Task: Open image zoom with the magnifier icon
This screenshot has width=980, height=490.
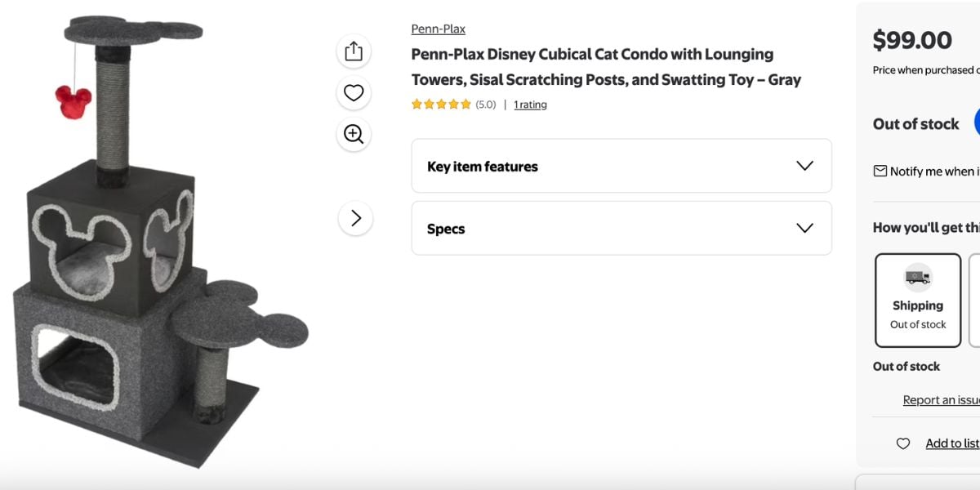Action: 354,135
